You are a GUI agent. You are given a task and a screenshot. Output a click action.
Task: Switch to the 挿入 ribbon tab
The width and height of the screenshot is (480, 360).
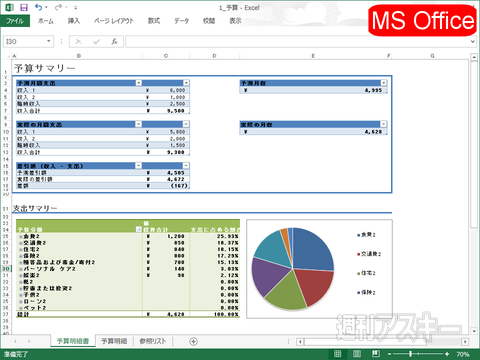[x=74, y=21]
